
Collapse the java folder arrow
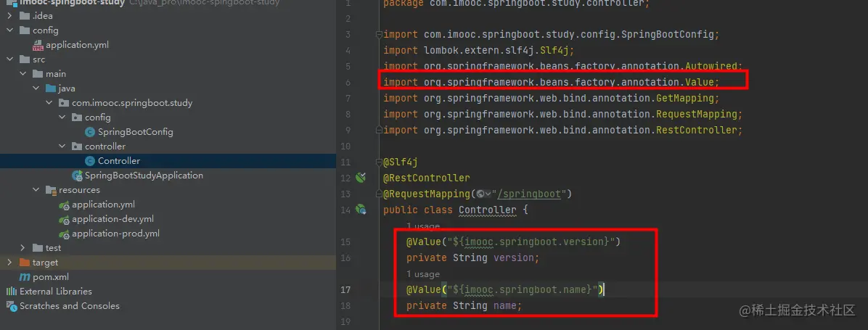pyautogui.click(x=36, y=88)
